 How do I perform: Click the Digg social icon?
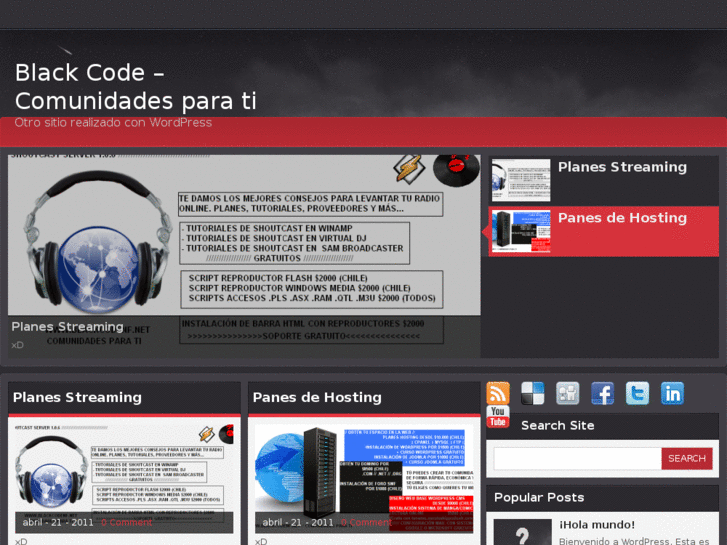click(x=568, y=393)
